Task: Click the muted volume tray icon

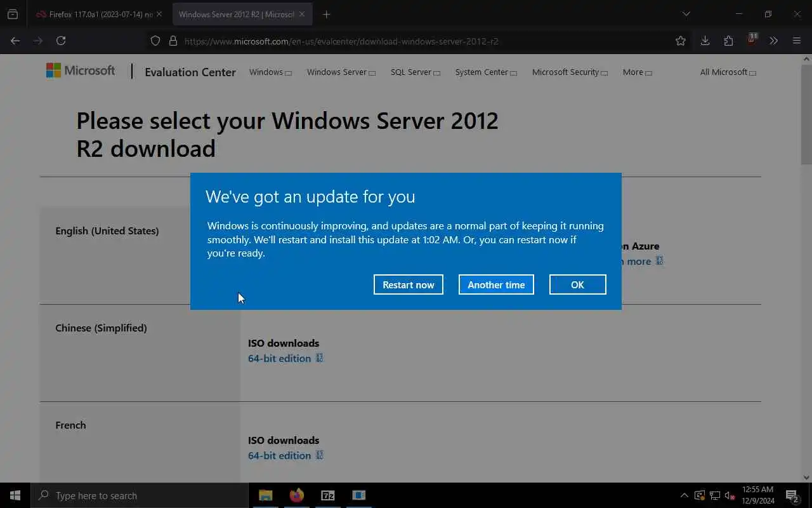Action: (x=730, y=495)
